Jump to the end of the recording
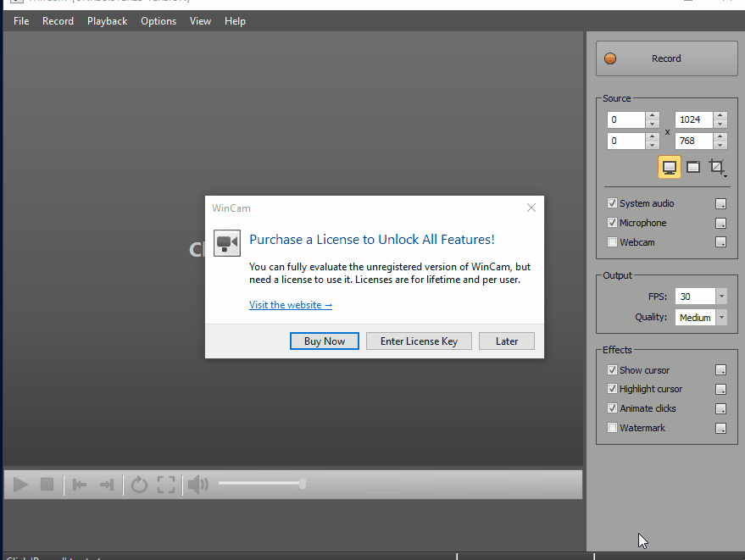Viewport: 745px width, 560px height. pyautogui.click(x=107, y=485)
